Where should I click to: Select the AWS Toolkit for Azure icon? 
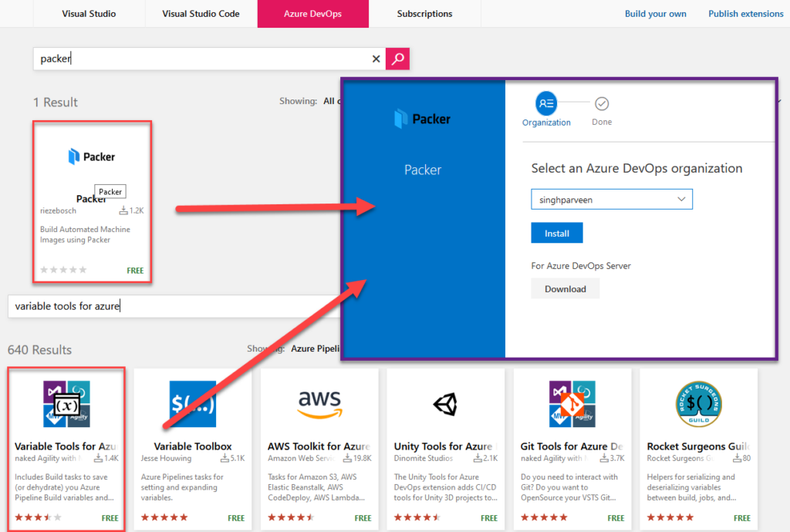click(319, 403)
